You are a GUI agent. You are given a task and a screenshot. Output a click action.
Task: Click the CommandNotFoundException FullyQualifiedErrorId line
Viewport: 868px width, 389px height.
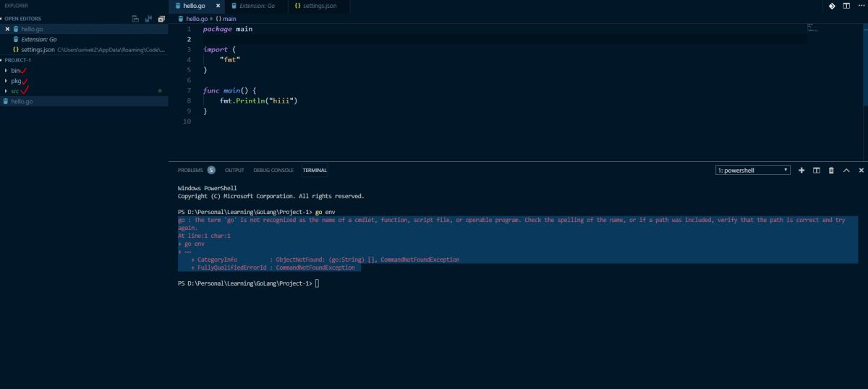click(273, 268)
